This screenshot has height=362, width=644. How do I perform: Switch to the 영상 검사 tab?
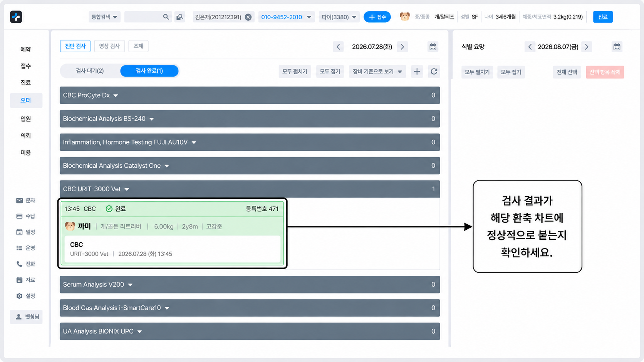click(109, 46)
